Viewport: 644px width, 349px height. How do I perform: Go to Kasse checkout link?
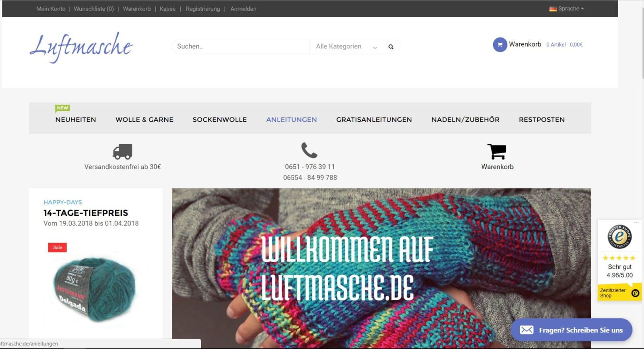pyautogui.click(x=167, y=9)
